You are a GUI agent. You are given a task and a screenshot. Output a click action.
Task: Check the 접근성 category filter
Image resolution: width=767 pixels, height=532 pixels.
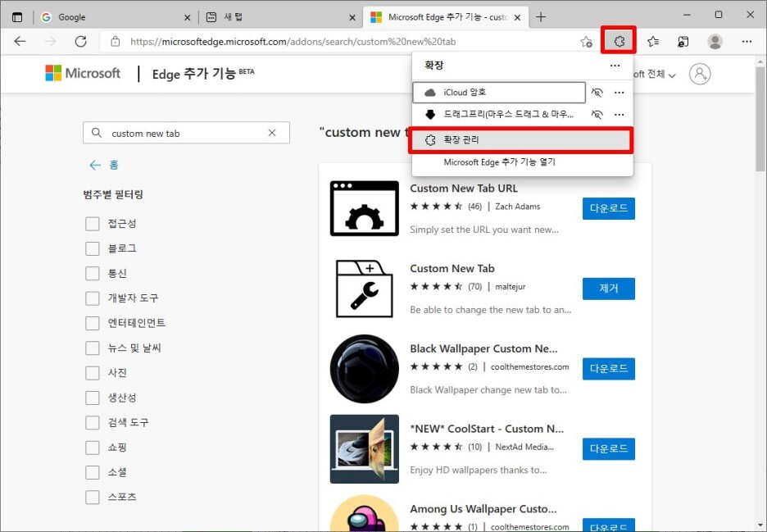[x=93, y=224]
